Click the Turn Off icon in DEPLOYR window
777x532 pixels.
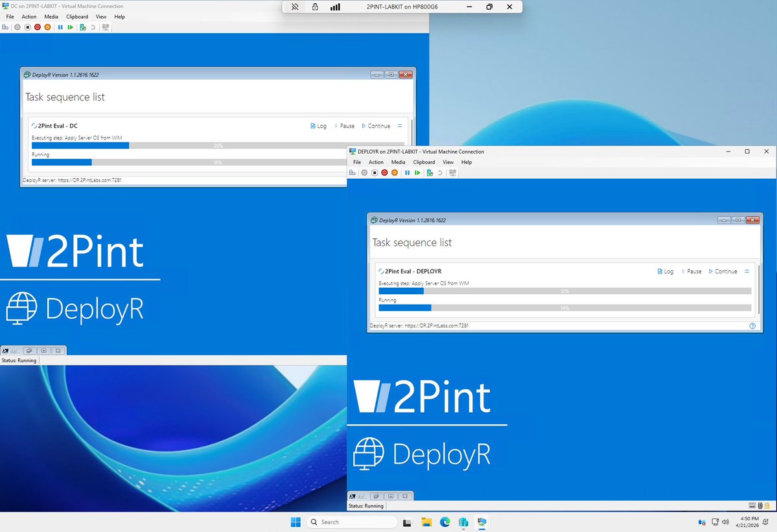point(374,173)
